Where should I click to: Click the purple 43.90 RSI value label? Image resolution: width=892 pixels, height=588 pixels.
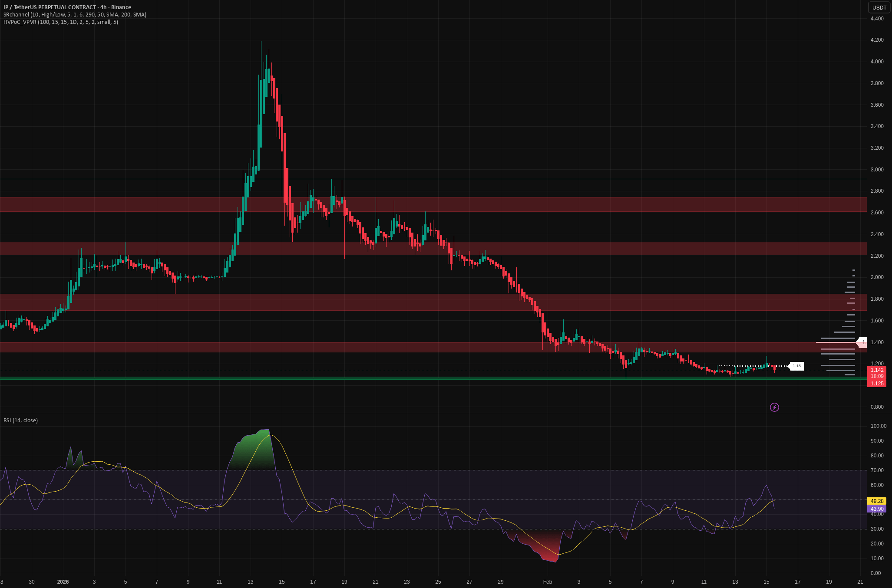point(877,509)
